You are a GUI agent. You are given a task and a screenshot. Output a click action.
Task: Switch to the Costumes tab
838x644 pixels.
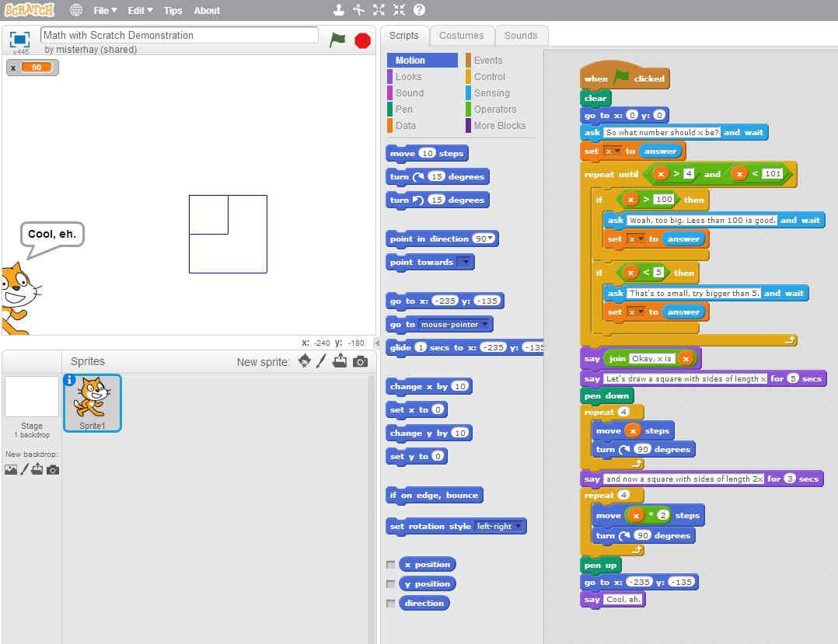(461, 35)
